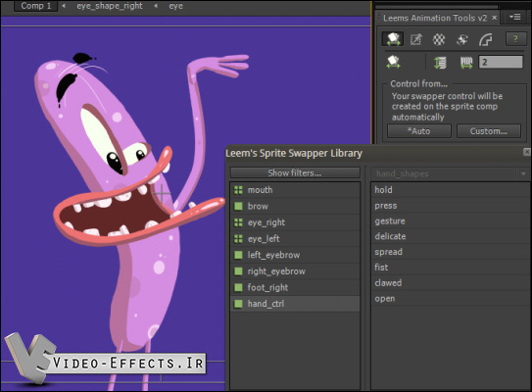Open the eye_shape_right breadcrumb
532x392 pixels.
click(110, 6)
